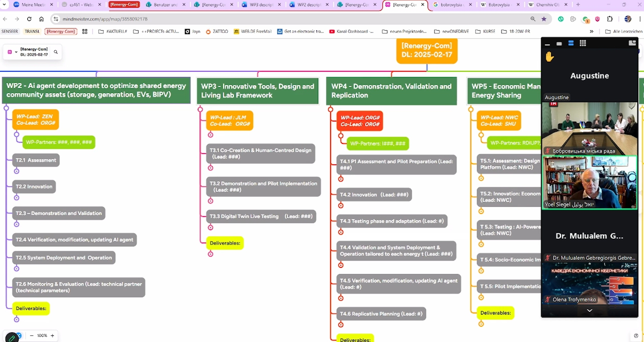Expand more Zoom participants chevron
The height and width of the screenshot is (342, 644).
pos(589,310)
